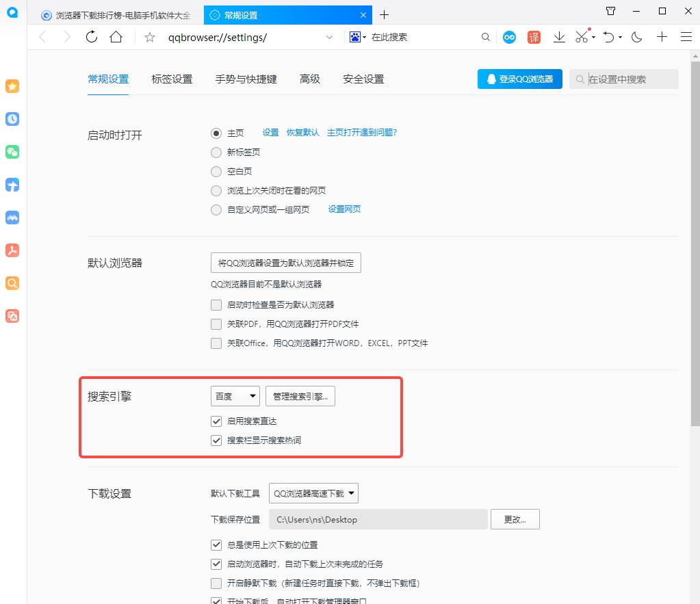The width and height of the screenshot is (700, 604).
Task: Expand the undo arrow dropdown
Action: click(620, 38)
